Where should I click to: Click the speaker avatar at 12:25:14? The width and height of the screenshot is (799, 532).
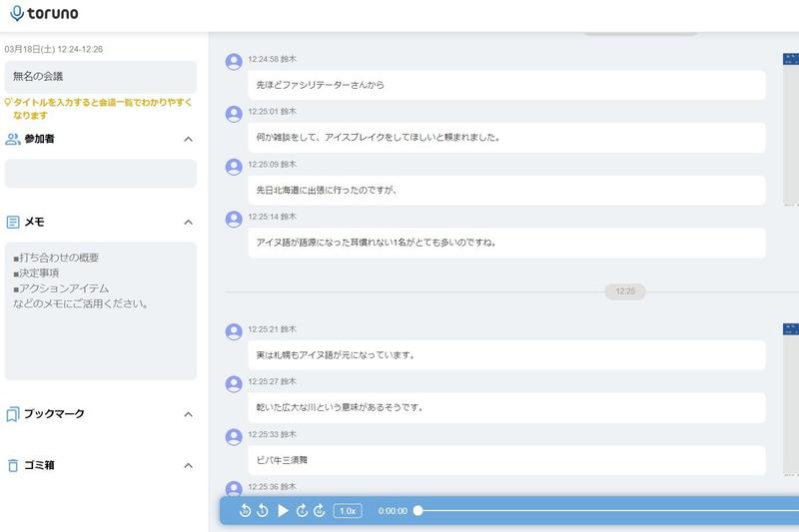pos(234,220)
